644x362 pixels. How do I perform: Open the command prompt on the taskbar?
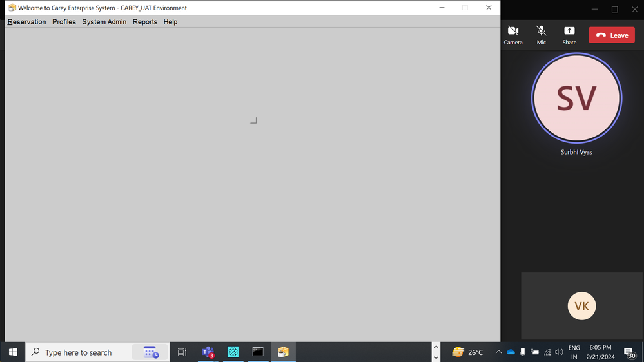coord(258,352)
